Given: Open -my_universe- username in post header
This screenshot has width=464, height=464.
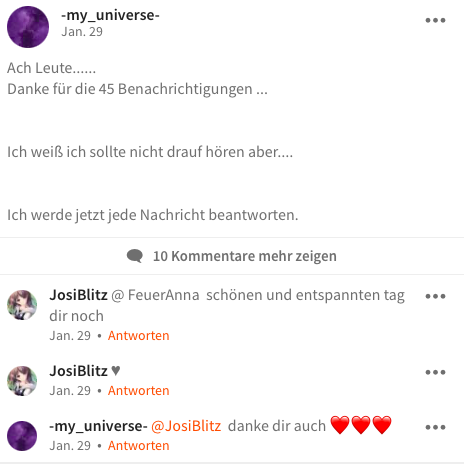Looking at the screenshot, I should [x=110, y=15].
